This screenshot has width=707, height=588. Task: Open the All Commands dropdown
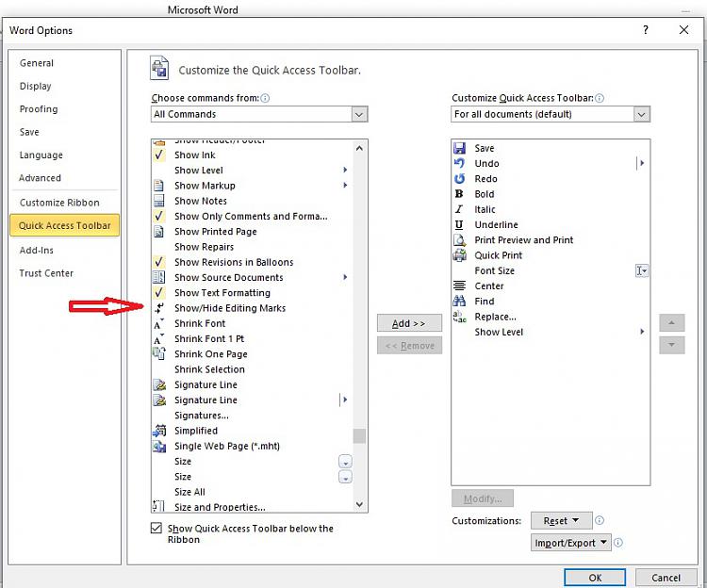coord(359,114)
